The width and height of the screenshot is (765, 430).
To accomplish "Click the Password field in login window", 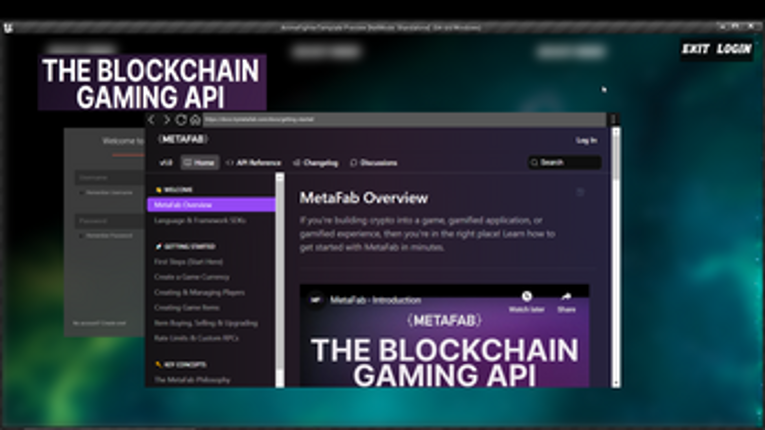I will [110, 221].
